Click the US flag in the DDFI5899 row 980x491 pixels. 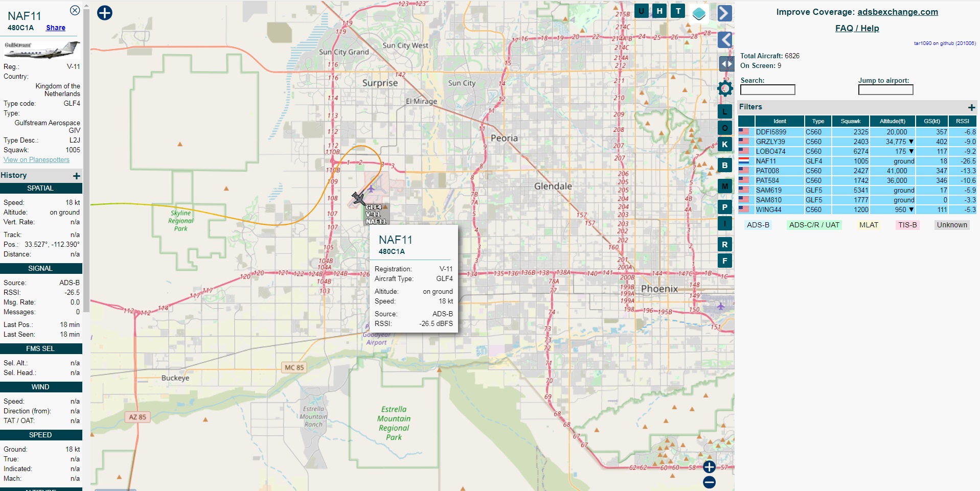[x=744, y=131]
